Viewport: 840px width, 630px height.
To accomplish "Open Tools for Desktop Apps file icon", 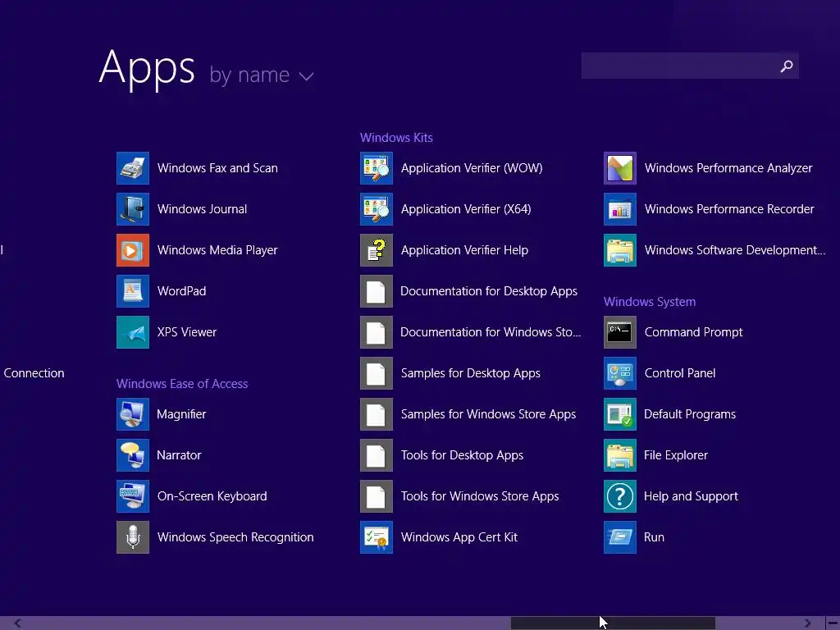I will point(377,455).
